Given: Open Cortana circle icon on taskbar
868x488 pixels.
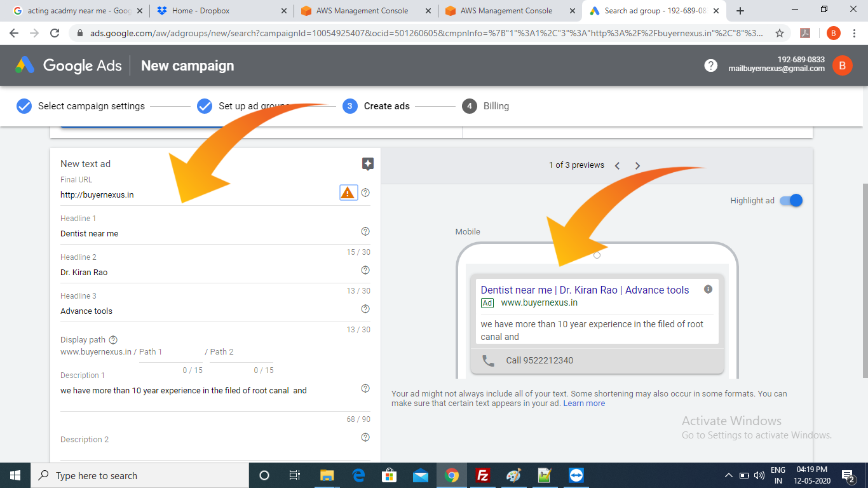Looking at the screenshot, I should (264, 475).
